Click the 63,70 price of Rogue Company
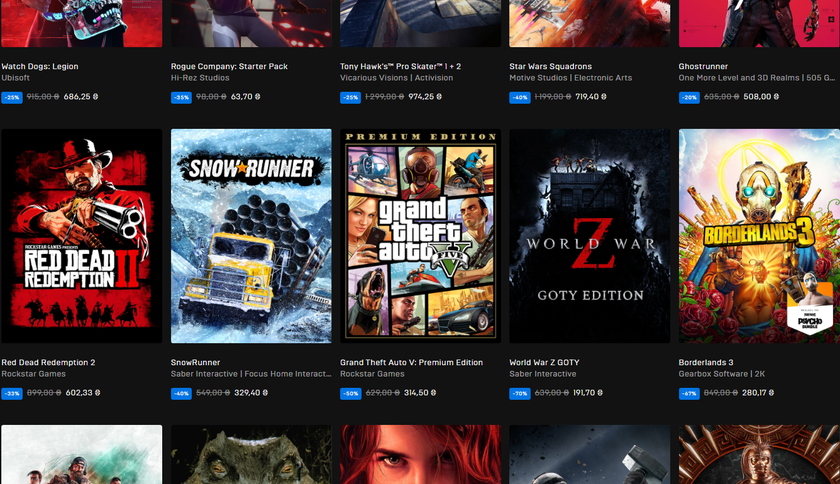Image resolution: width=840 pixels, height=484 pixels. point(245,97)
